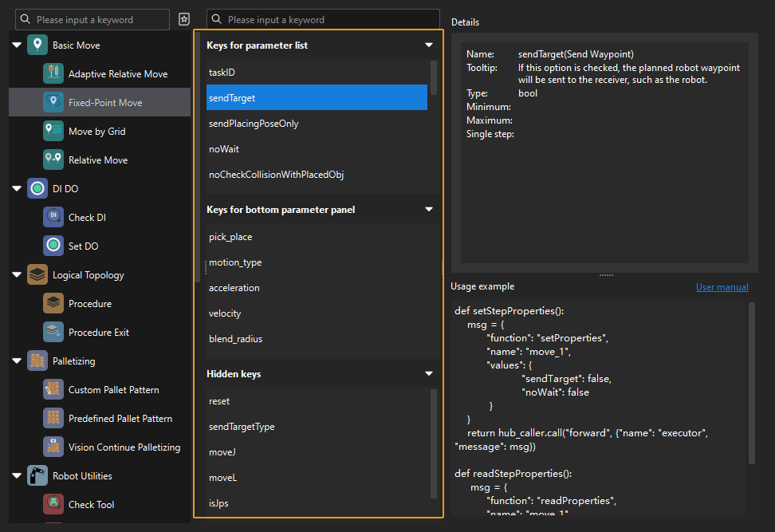The height and width of the screenshot is (532, 775).
Task: Collapse the Hidden keys section
Action: [429, 374]
